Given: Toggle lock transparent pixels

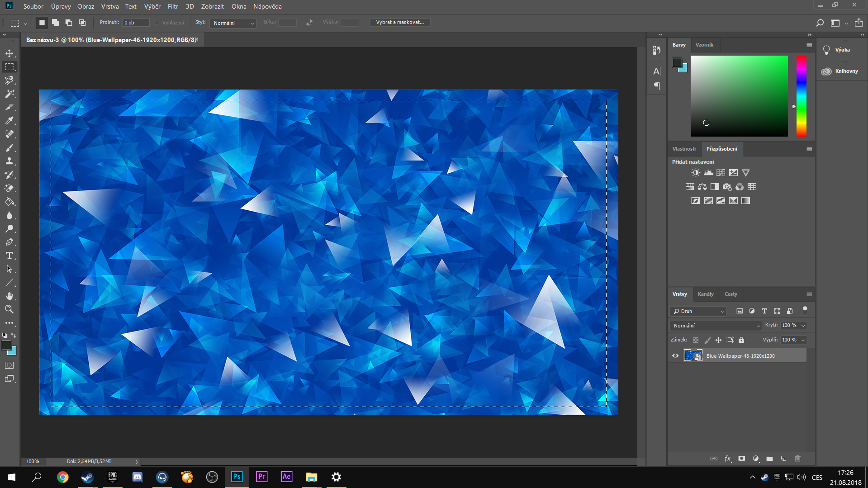Looking at the screenshot, I should coord(696,340).
